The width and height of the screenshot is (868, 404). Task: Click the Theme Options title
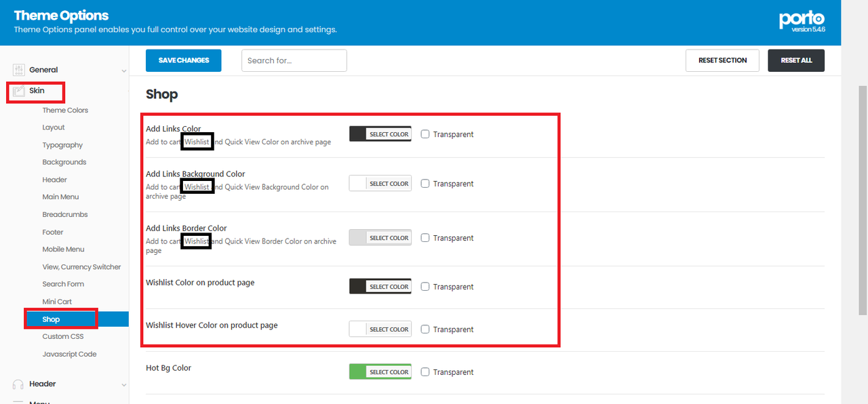coord(61,16)
